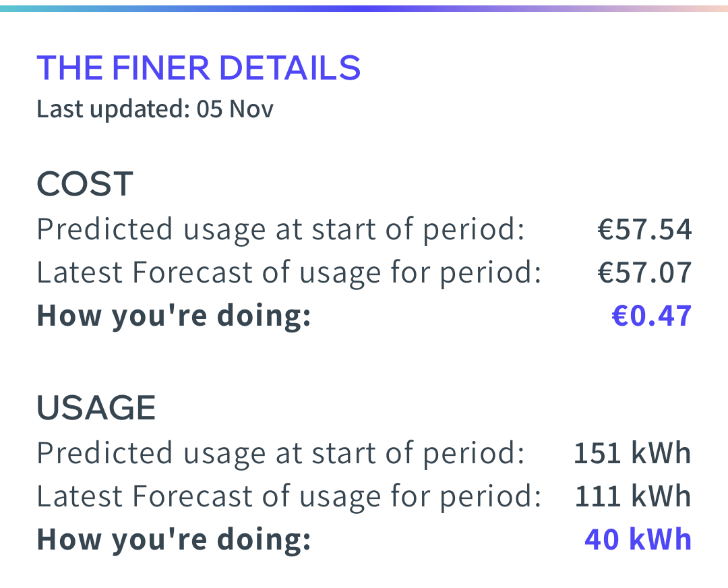This screenshot has height=588, width=728.
Task: Select the 111 kWh latest forecast value
Action: [x=632, y=496]
